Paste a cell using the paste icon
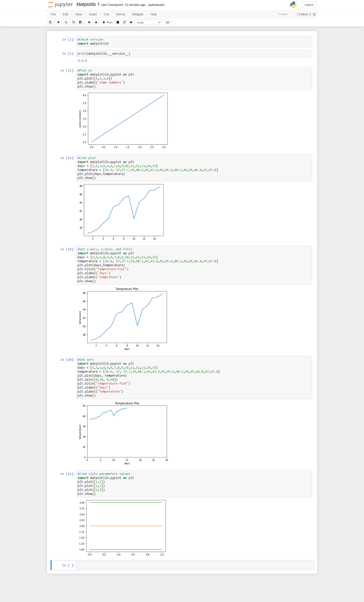This screenshot has width=364, height=602. 80,22
